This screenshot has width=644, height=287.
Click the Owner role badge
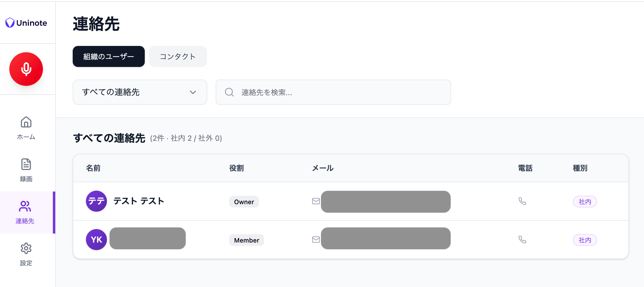(x=244, y=202)
